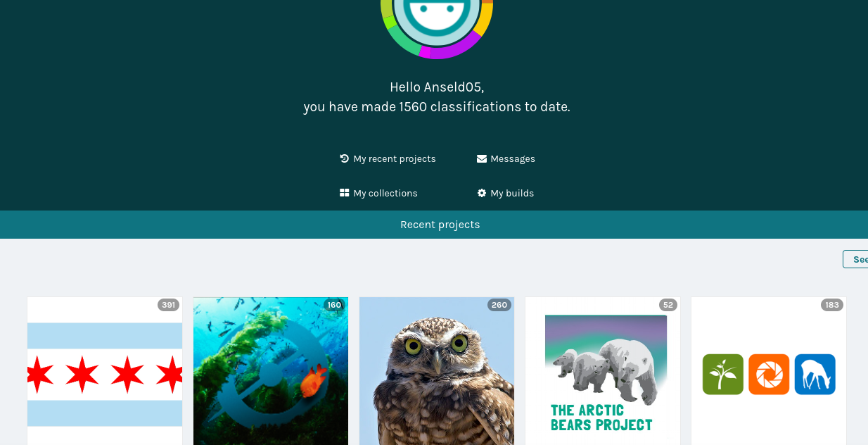Viewport: 868px width, 445px height.
Task: Click the blue deer icon tile
Action: [815, 374]
